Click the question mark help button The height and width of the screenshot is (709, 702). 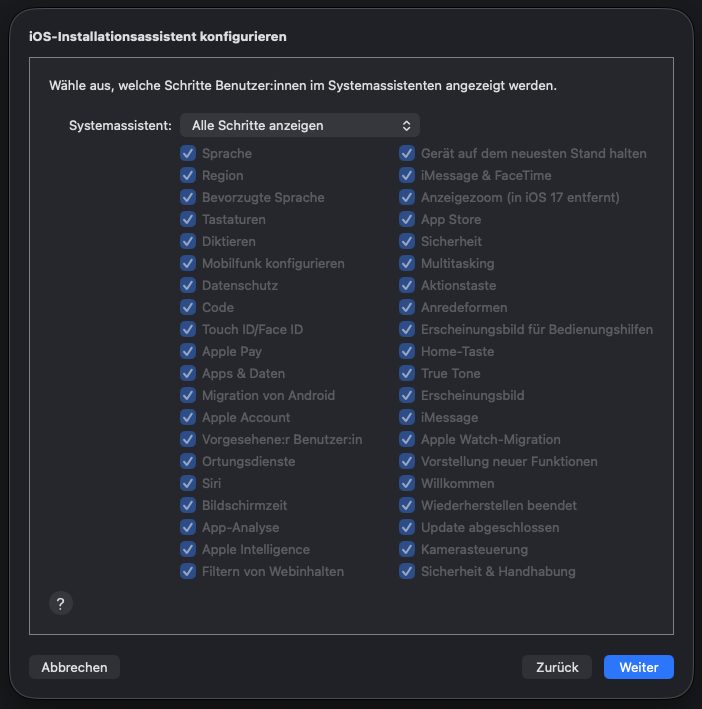(x=61, y=603)
